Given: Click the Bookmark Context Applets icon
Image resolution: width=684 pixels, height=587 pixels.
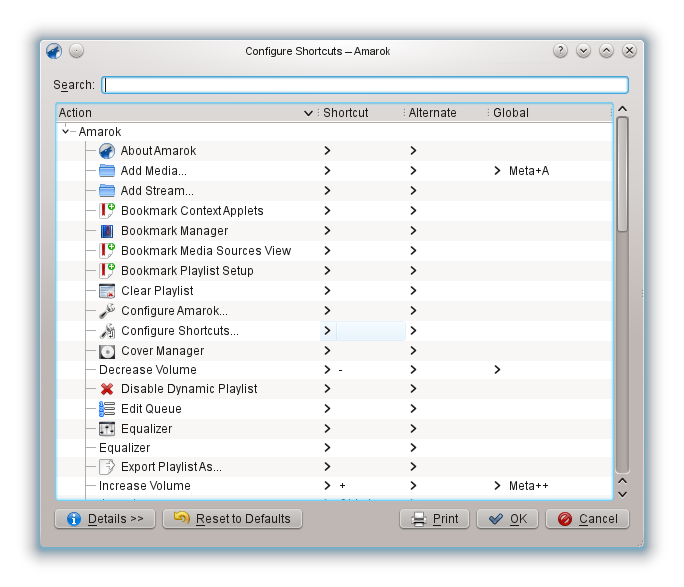Looking at the screenshot, I should pos(107,211).
